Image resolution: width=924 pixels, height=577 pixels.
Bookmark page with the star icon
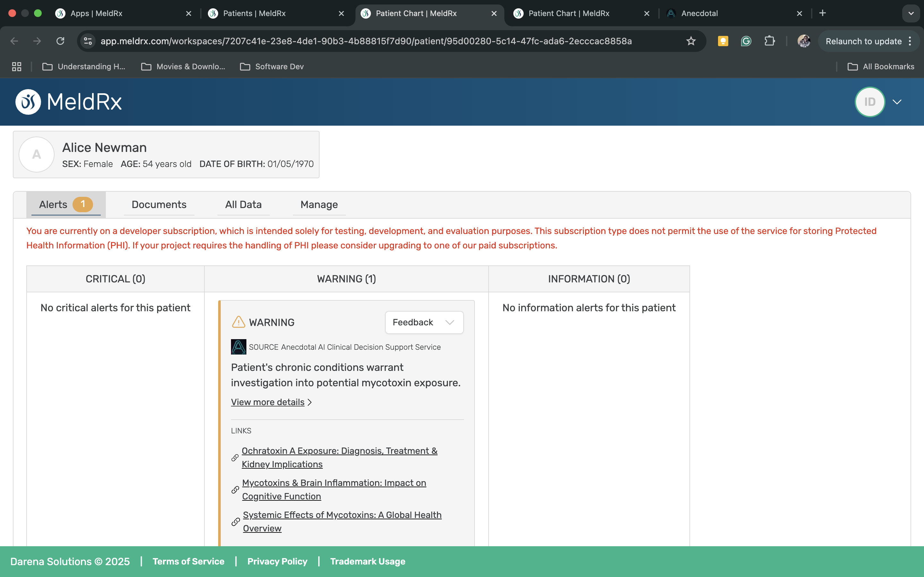[x=691, y=41]
